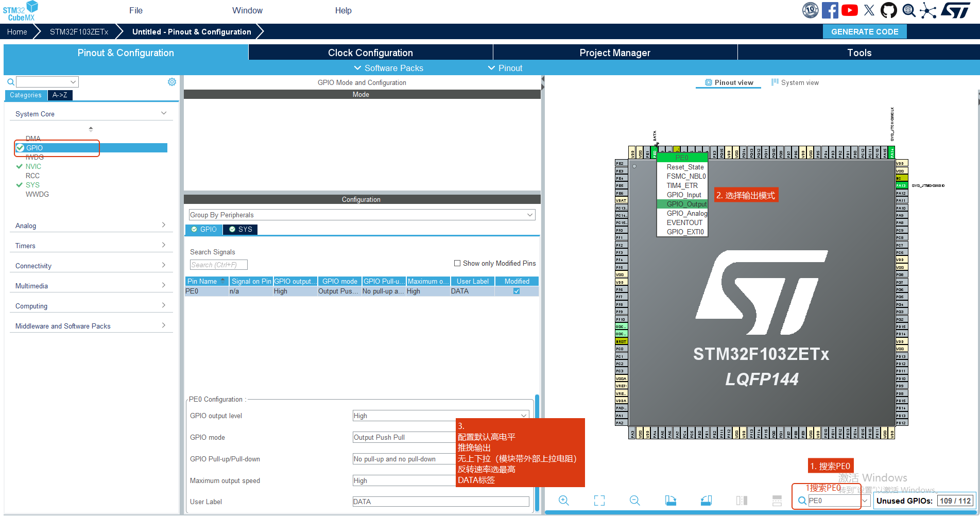Choose GPIO_Output from pin menu
The height and width of the screenshot is (517, 980).
683,204
